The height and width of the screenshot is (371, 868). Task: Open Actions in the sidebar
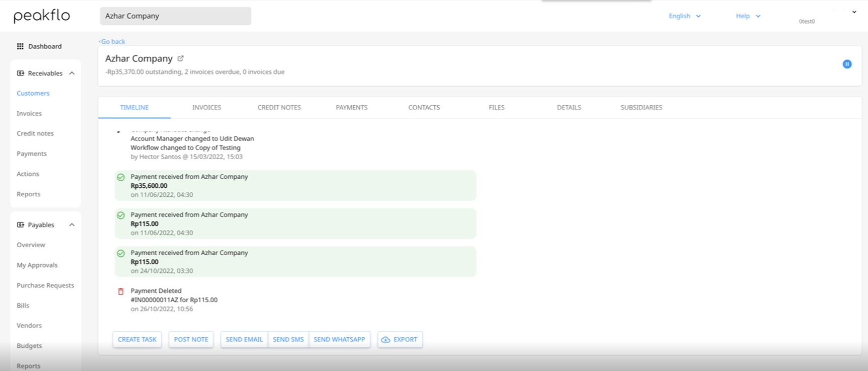(x=28, y=174)
